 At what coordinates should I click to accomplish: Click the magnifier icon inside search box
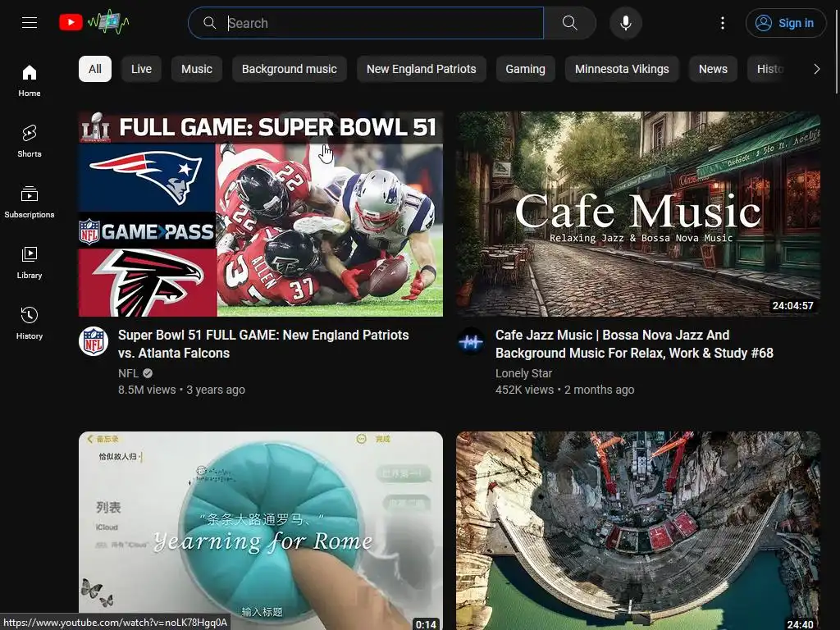point(209,23)
